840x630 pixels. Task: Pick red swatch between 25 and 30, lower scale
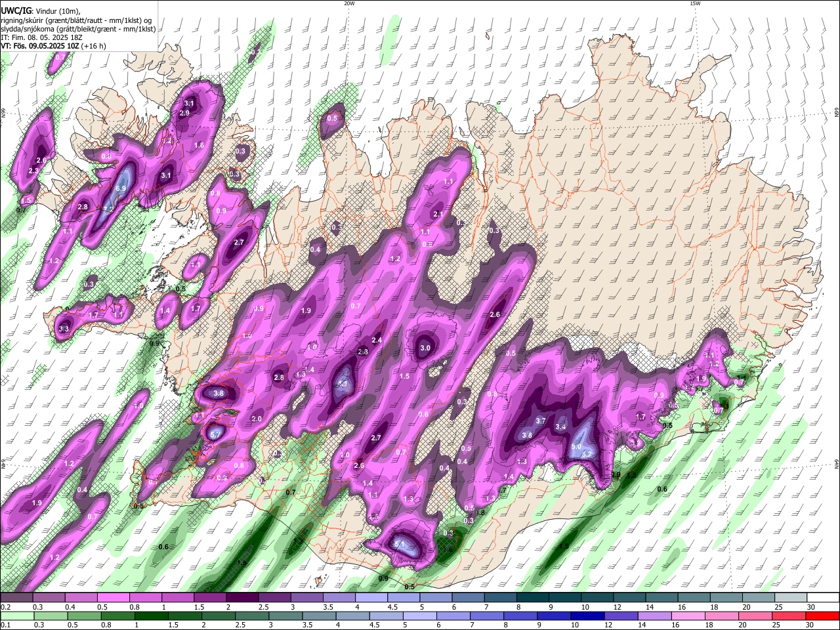click(x=790, y=616)
